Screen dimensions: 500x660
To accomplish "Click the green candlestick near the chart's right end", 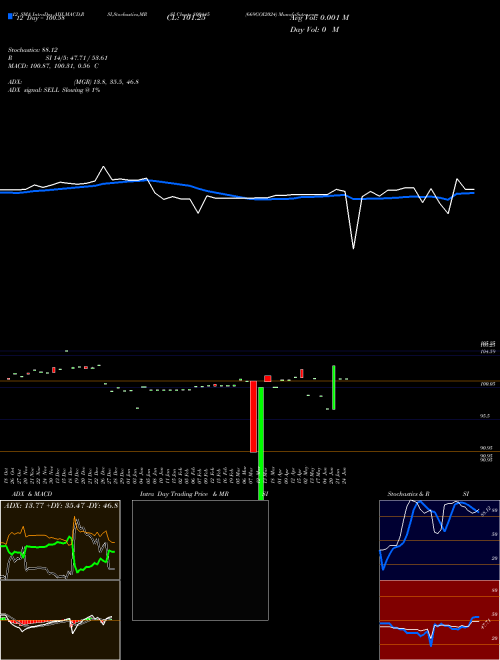I will [x=334, y=387].
